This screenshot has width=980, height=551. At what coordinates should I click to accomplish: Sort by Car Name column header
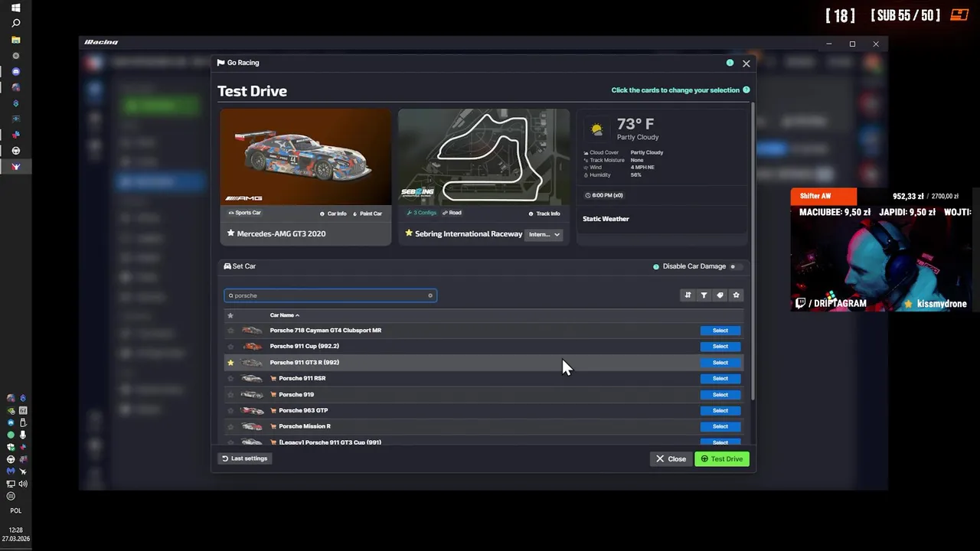click(x=284, y=315)
